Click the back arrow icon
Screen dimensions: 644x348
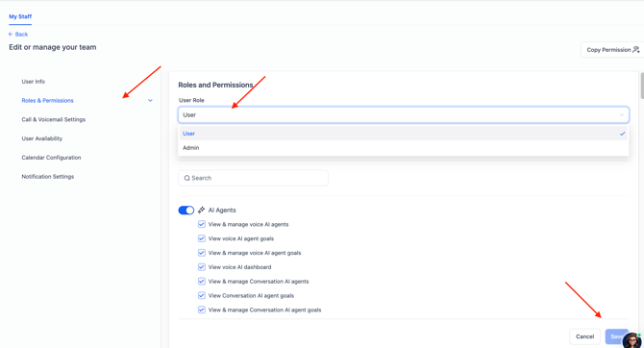click(11, 34)
